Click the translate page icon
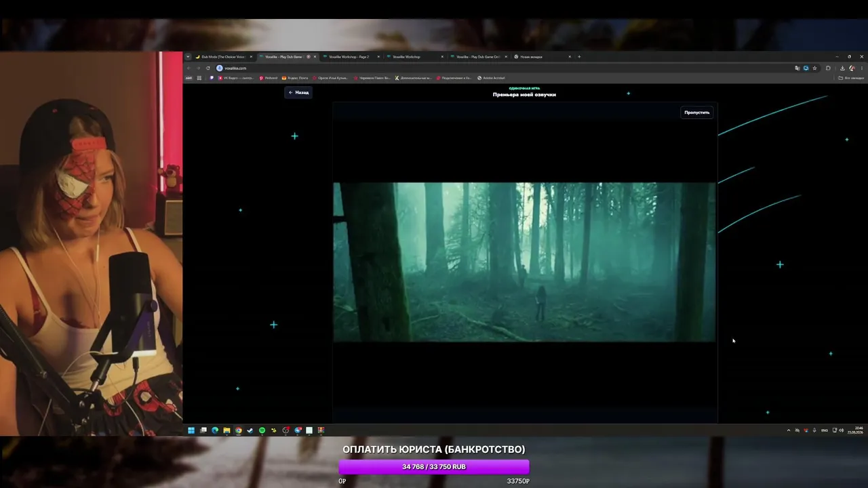Image resolution: width=868 pixels, height=488 pixels. coord(797,68)
